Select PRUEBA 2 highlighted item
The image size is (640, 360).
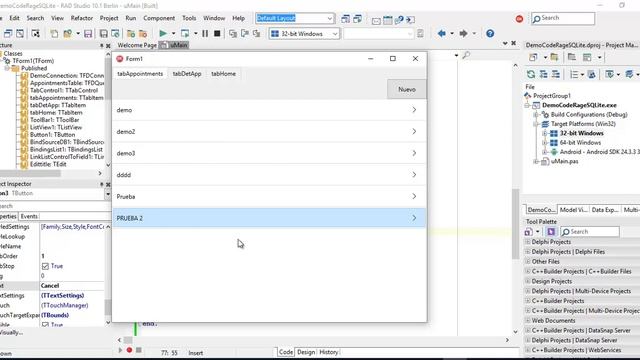coord(269,218)
